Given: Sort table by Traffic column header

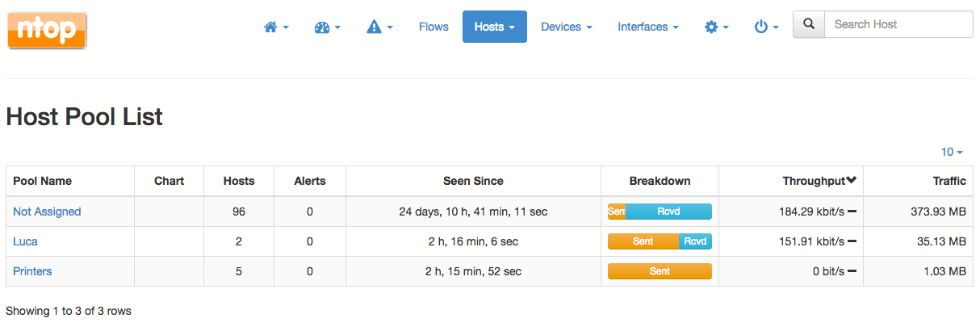Looking at the screenshot, I should (949, 181).
